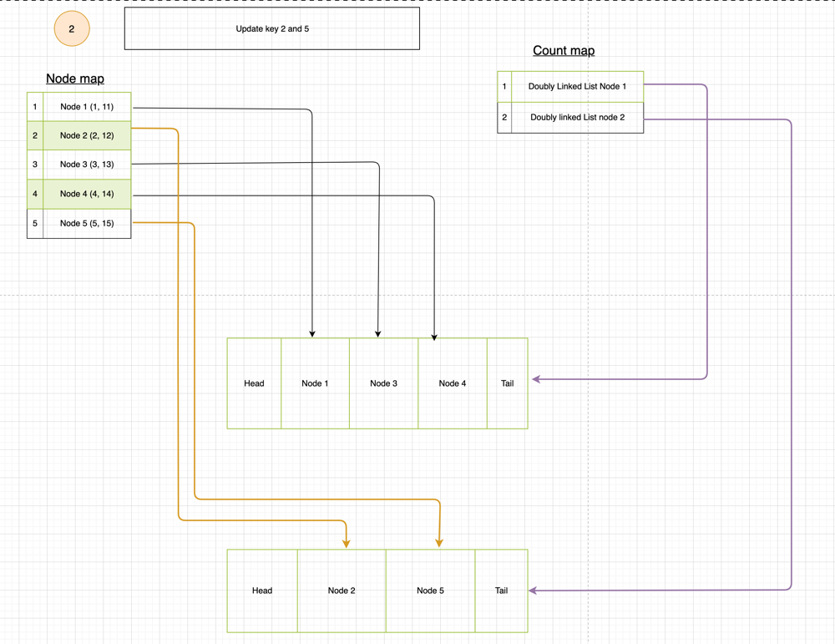Select the "Update key 2 and 5" box
This screenshot has width=835, height=644.
pos(272,29)
